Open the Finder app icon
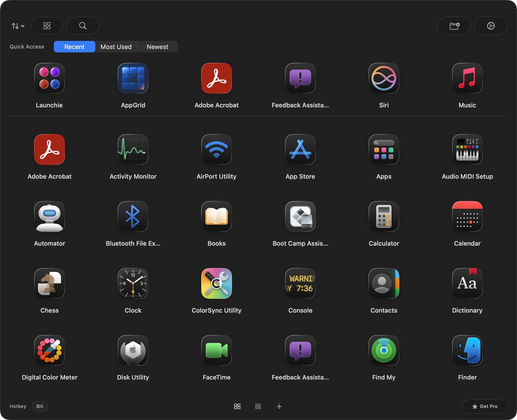Screen dimensions: 517x420 467,351
